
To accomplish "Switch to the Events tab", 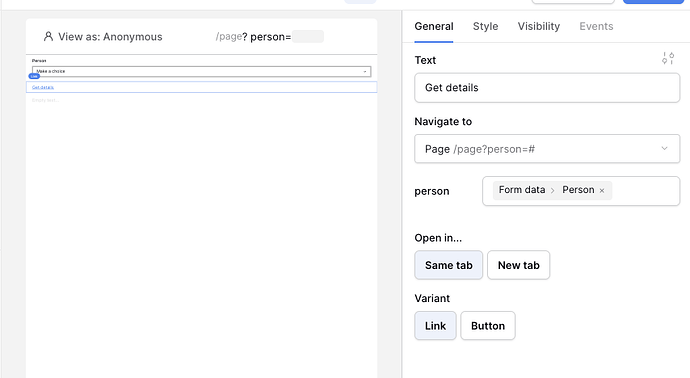I will point(596,26).
